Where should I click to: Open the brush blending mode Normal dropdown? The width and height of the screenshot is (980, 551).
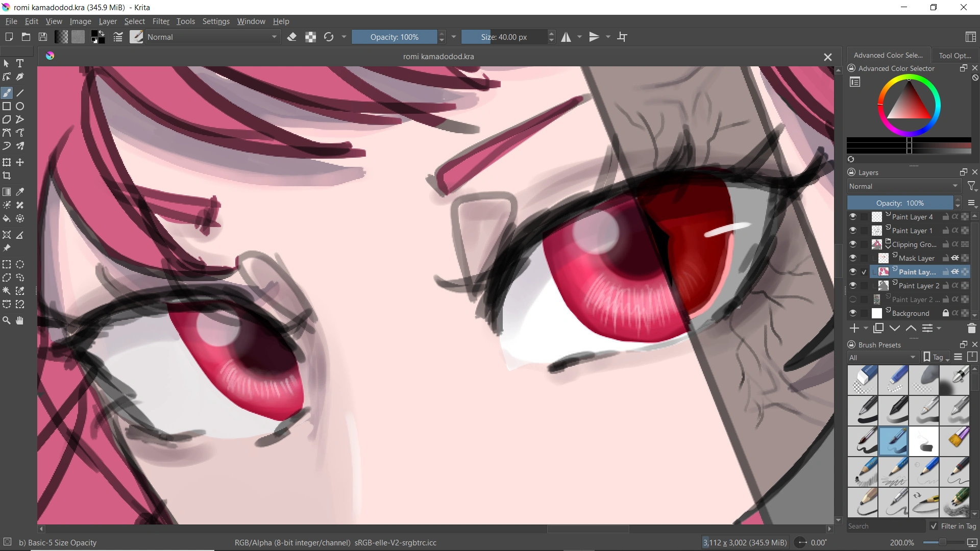[213, 37]
